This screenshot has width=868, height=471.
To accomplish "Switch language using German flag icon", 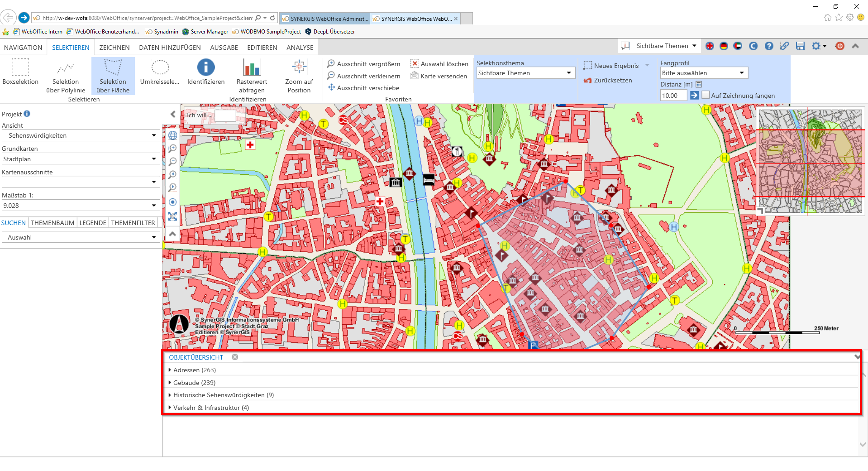I will (x=724, y=46).
